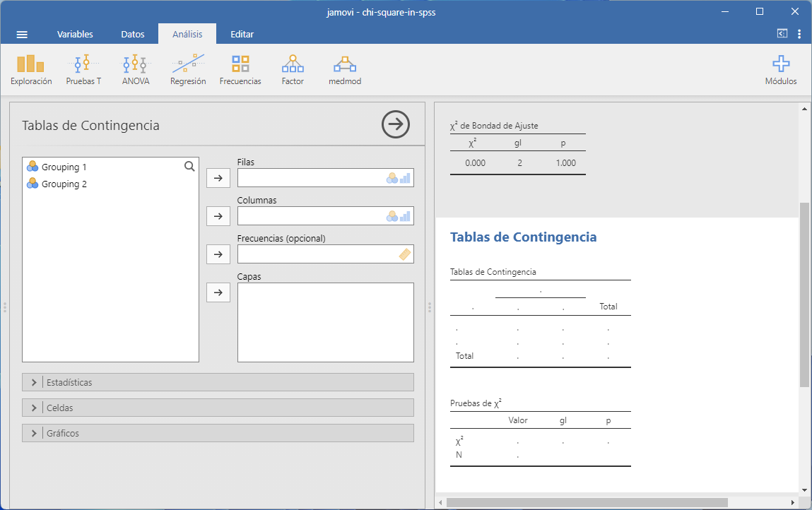Open the Exploración analysis menu
Image resolution: width=812 pixels, height=510 pixels.
(x=31, y=70)
